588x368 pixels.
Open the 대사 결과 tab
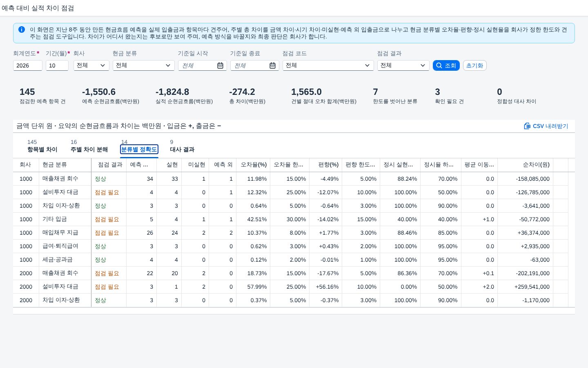click(182, 149)
